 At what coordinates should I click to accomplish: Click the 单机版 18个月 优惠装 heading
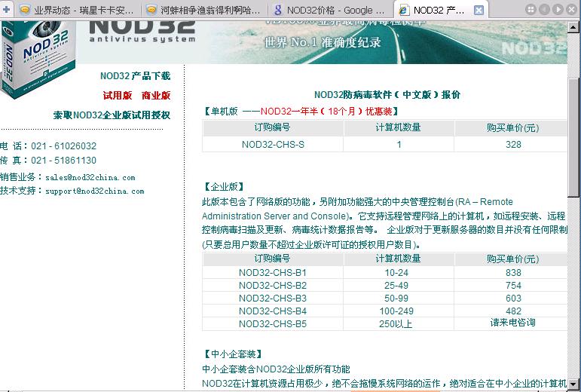(x=301, y=112)
